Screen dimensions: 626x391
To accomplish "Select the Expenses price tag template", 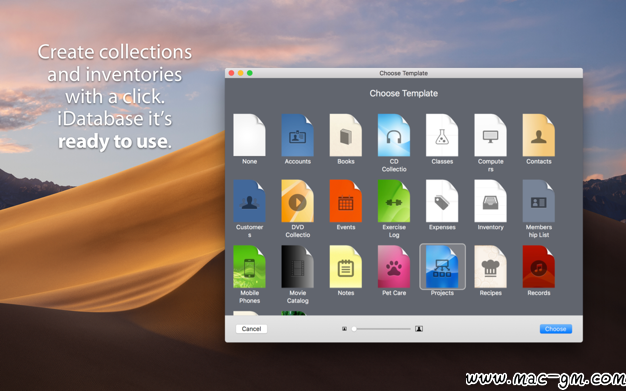I will (x=442, y=201).
